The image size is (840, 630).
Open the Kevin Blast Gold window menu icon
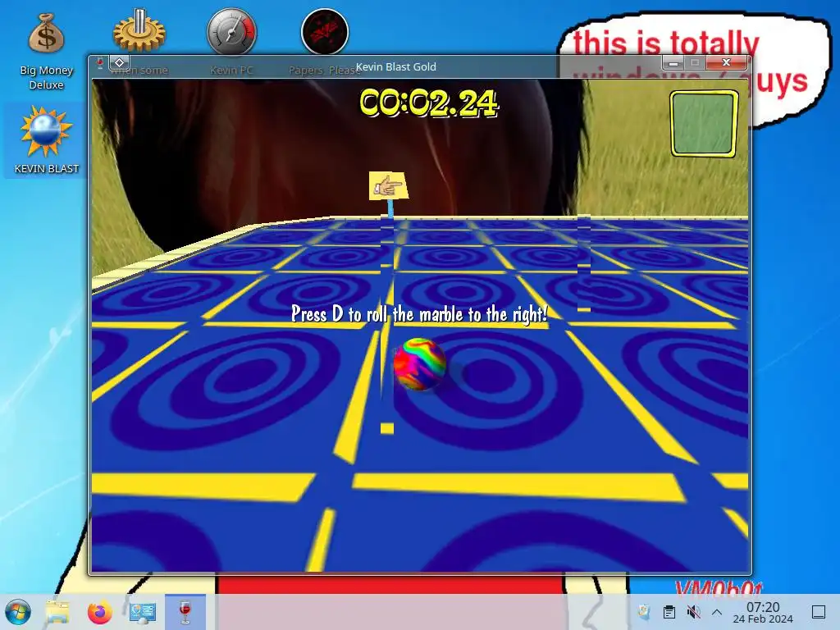click(99, 63)
